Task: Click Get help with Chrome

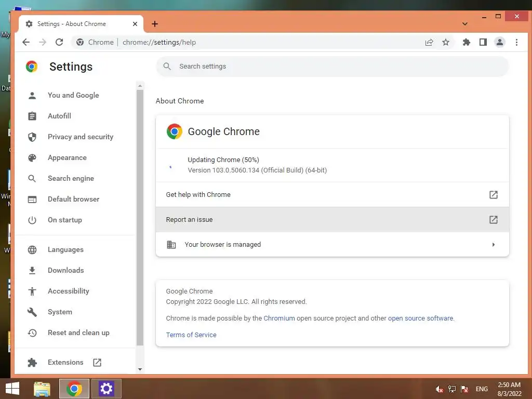Action: (x=332, y=195)
